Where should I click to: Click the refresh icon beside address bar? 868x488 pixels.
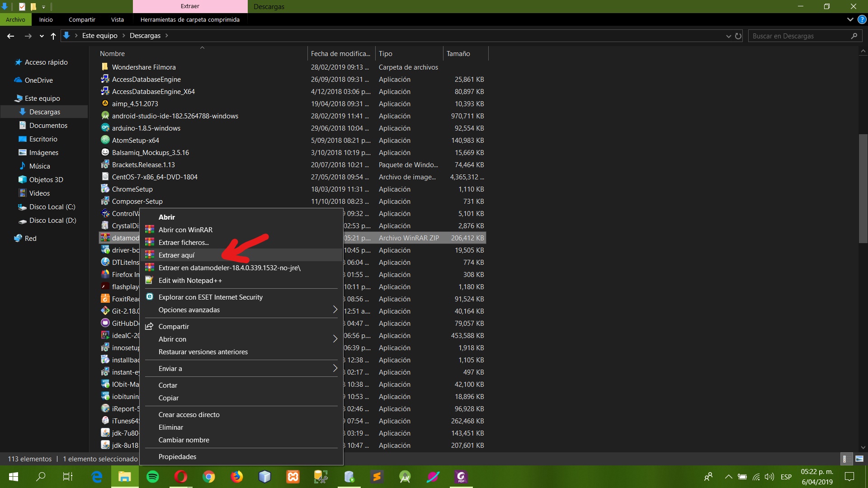[x=738, y=36]
